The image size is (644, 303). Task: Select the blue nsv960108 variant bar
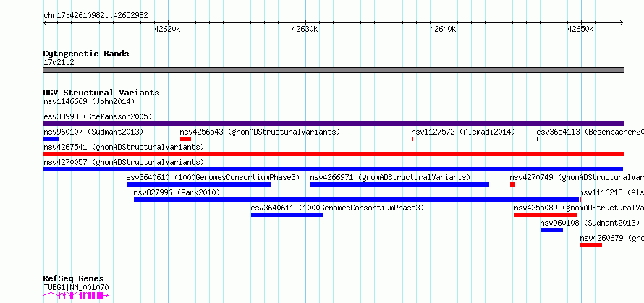click(x=551, y=230)
